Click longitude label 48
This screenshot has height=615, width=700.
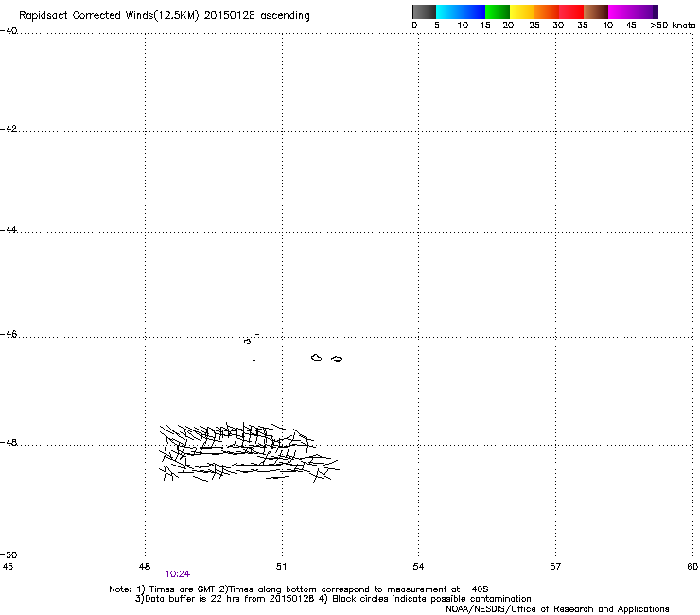pyautogui.click(x=144, y=567)
